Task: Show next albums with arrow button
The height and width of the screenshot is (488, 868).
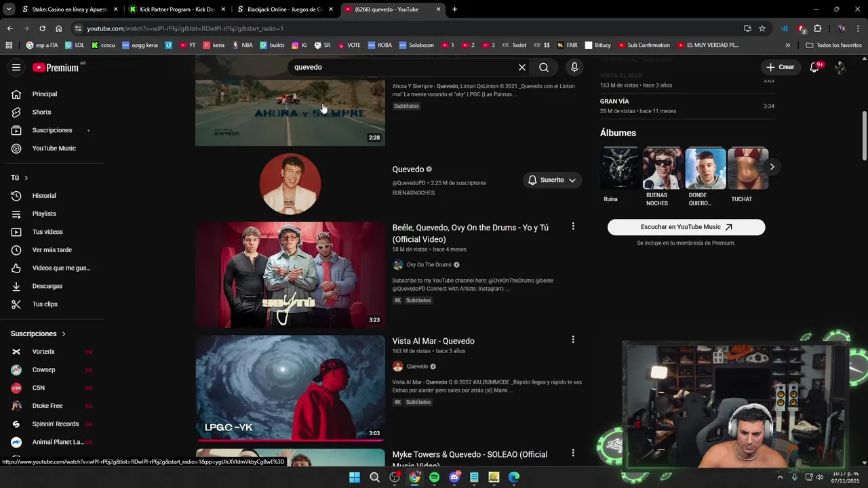Action: 772,167
